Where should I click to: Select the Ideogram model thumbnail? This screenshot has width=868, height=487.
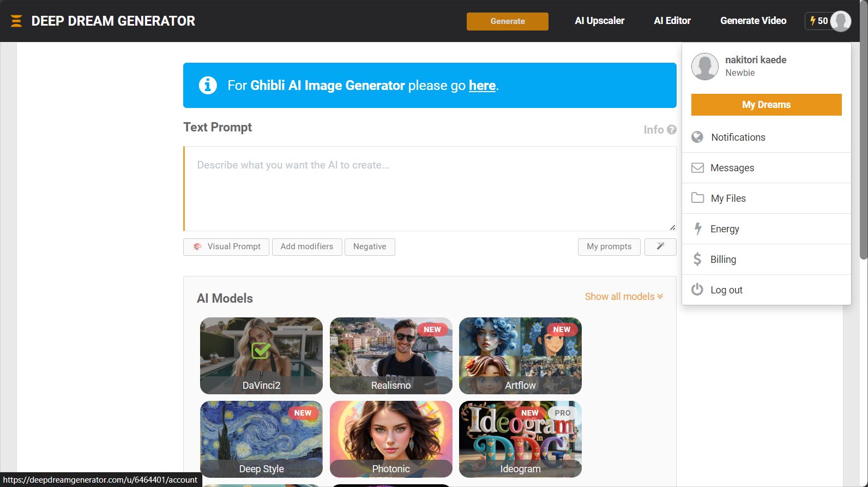pyautogui.click(x=520, y=439)
